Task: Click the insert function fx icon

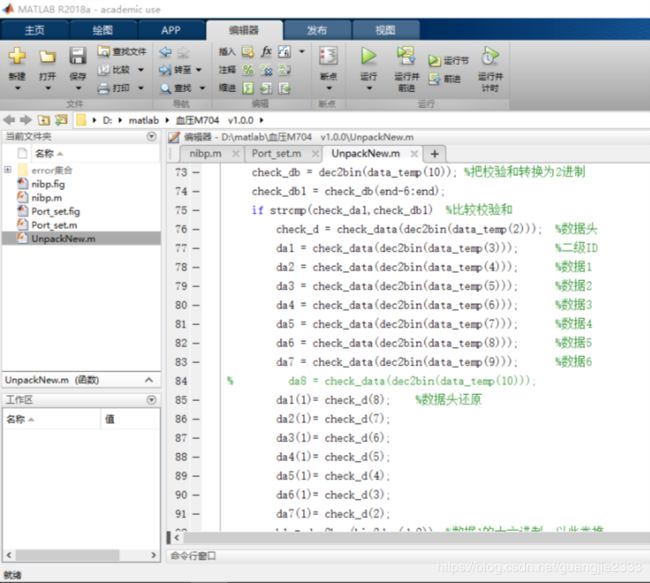Action: point(266,51)
